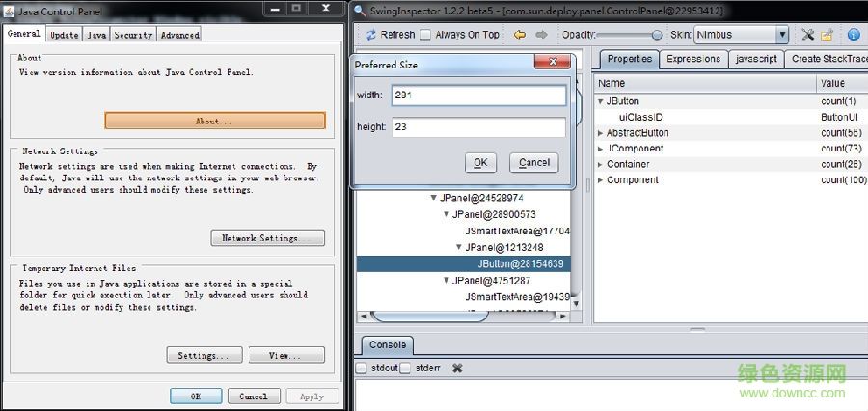Open the Security tab in Java Control Panel
The image size is (868, 411).
tap(133, 35)
